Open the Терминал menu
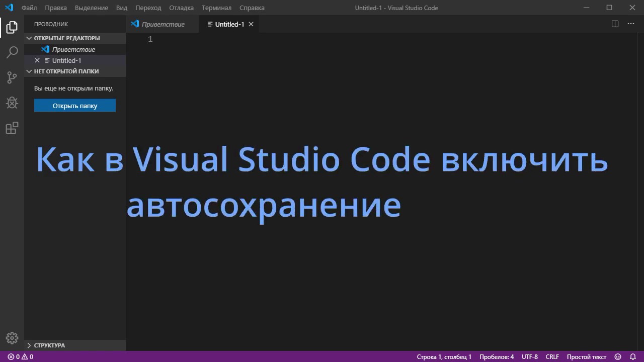The width and height of the screenshot is (644, 362). 216,8
